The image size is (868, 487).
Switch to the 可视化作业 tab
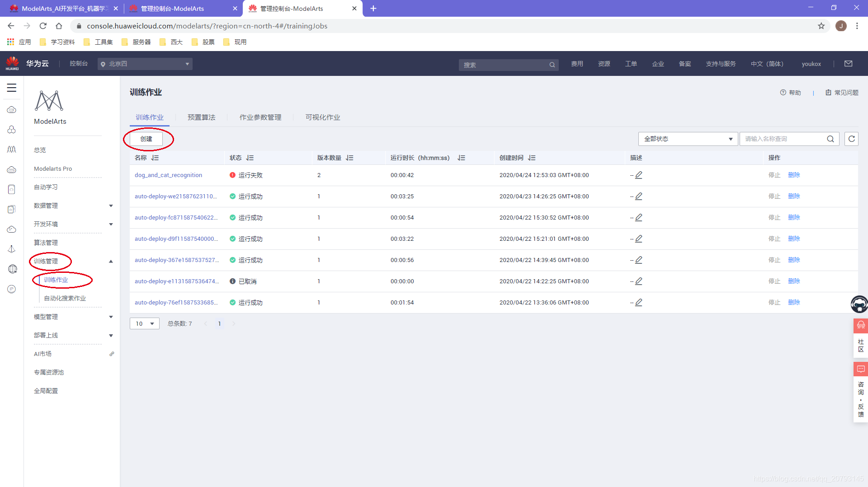pyautogui.click(x=323, y=117)
